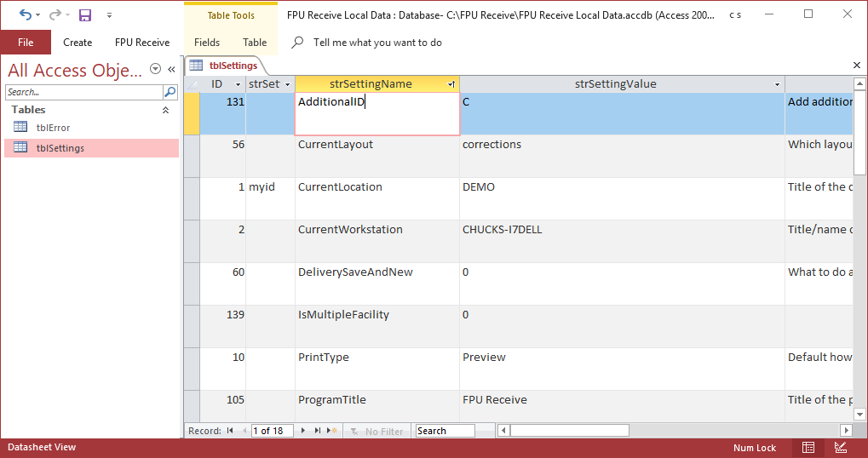Open the strSettingValue column filter dropdown
Screen dimensions: 868x458
(777, 84)
